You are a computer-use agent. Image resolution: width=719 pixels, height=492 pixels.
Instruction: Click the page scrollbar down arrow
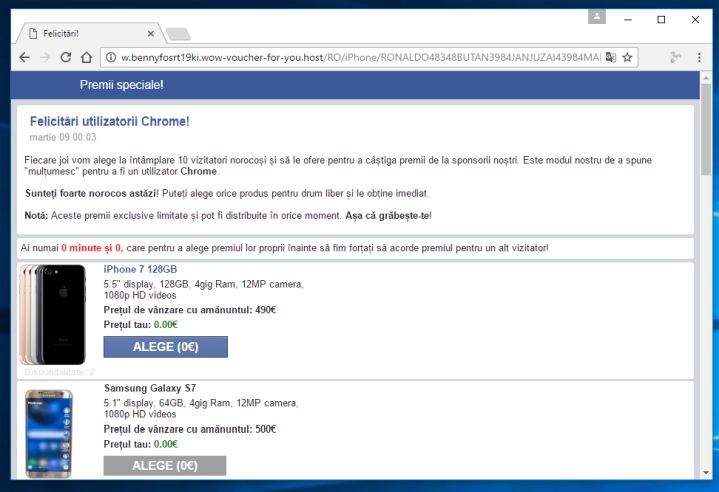click(x=706, y=473)
